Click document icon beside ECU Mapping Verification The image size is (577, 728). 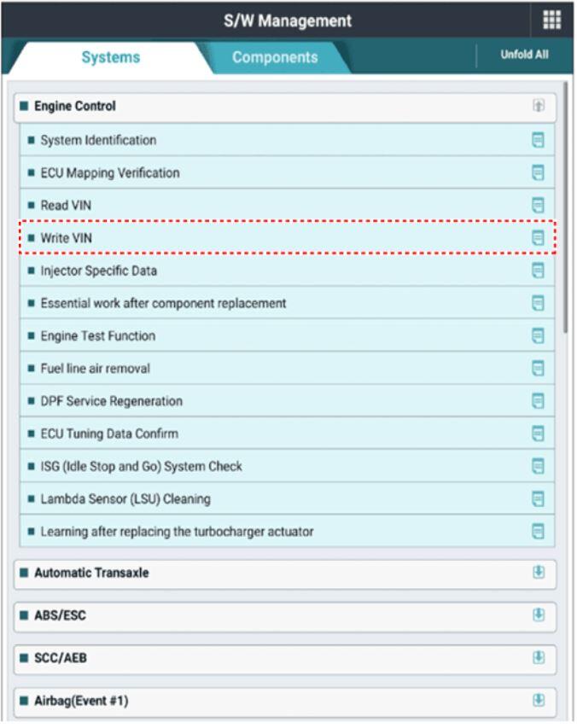[x=538, y=172]
